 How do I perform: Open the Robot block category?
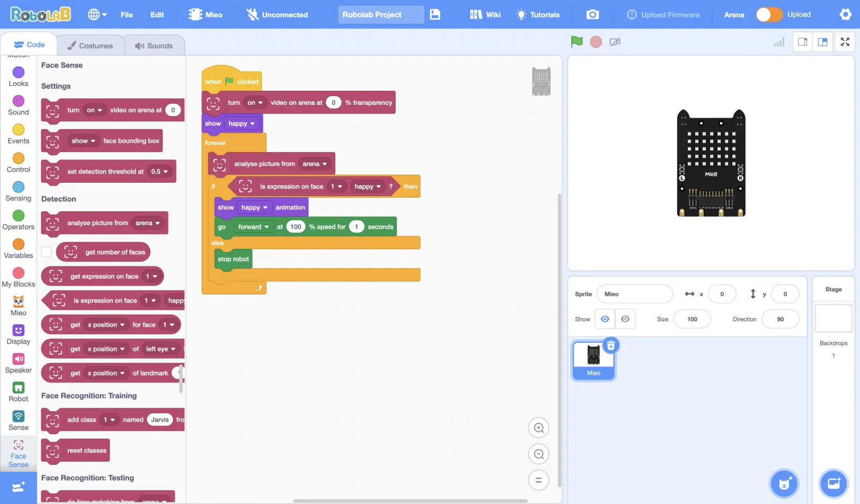(x=18, y=392)
